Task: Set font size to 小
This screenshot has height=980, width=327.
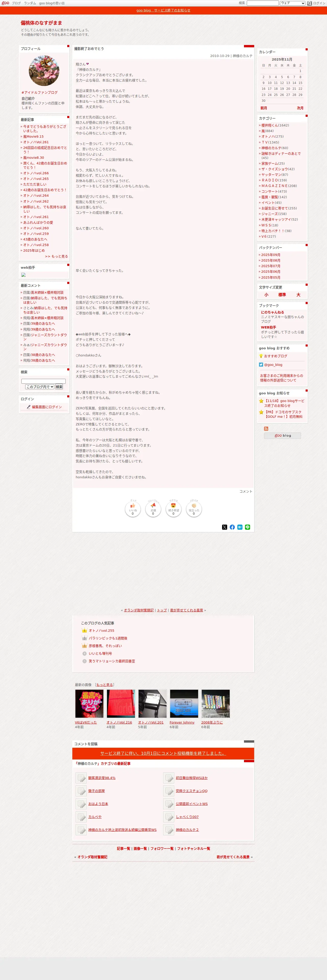Action: (x=266, y=295)
